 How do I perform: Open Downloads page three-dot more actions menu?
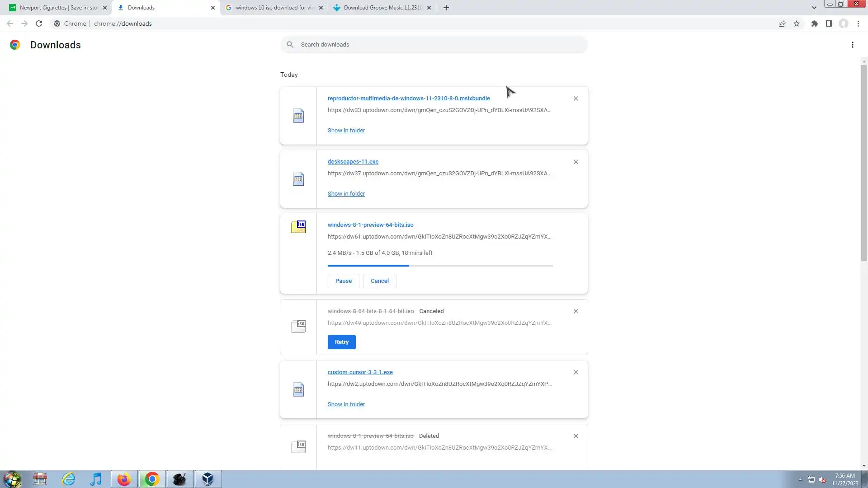tap(852, 45)
